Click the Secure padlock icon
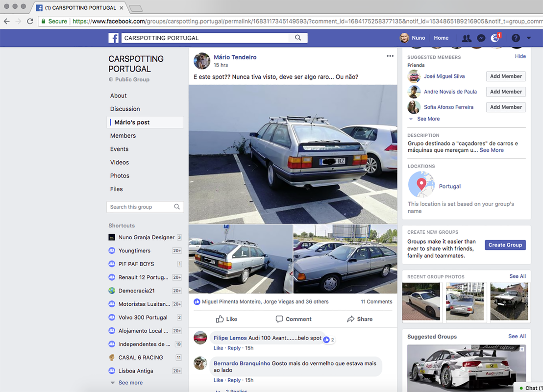The image size is (543, 392). 43,21
